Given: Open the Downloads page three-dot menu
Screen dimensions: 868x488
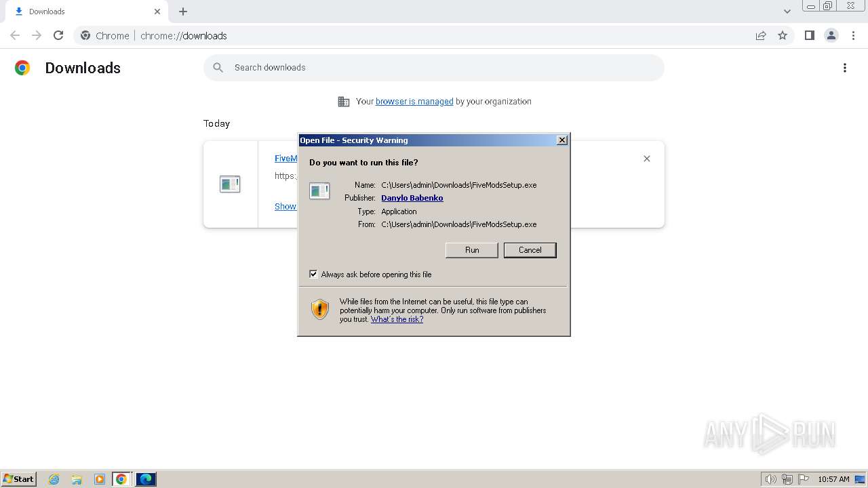Looking at the screenshot, I should pyautogui.click(x=845, y=68).
